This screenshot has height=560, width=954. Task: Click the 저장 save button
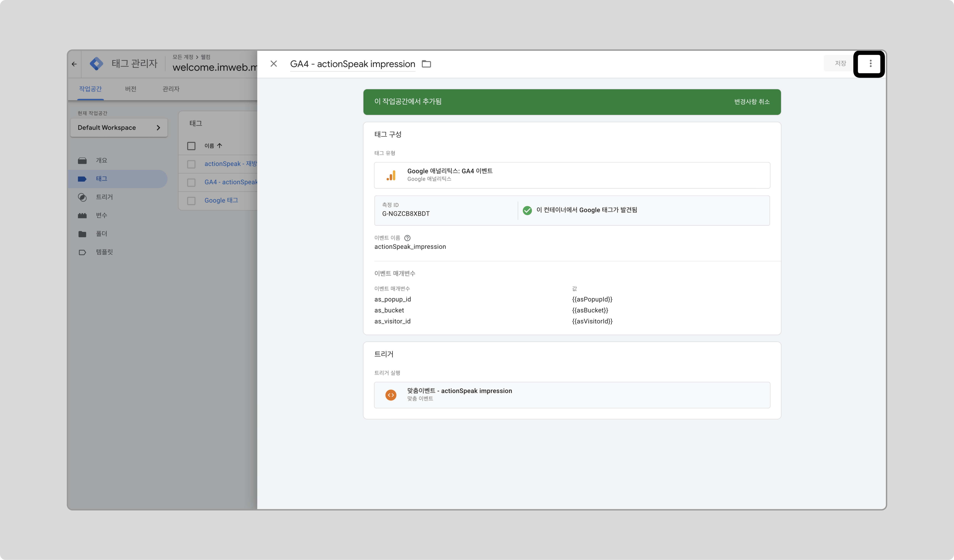click(x=840, y=64)
